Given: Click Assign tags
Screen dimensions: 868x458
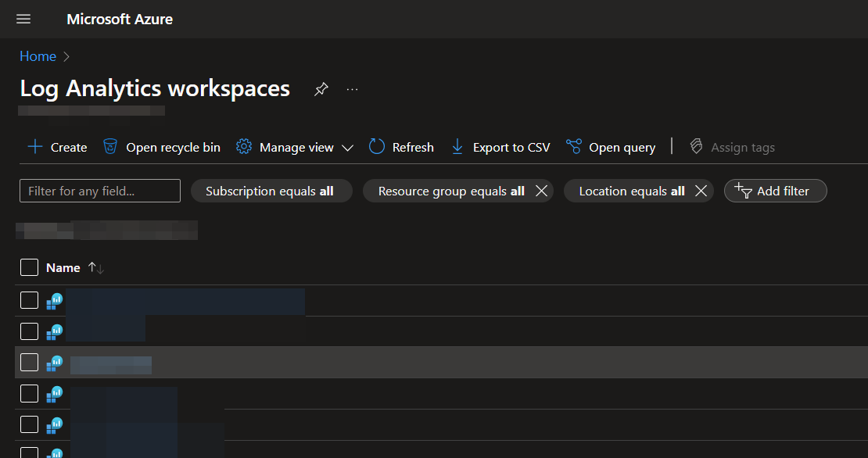Looking at the screenshot, I should tap(733, 147).
